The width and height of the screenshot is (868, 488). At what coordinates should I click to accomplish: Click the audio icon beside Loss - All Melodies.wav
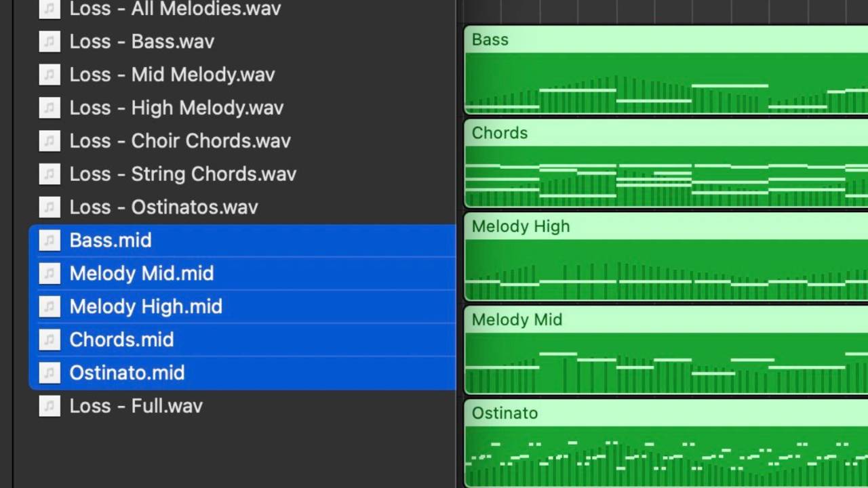[50, 9]
